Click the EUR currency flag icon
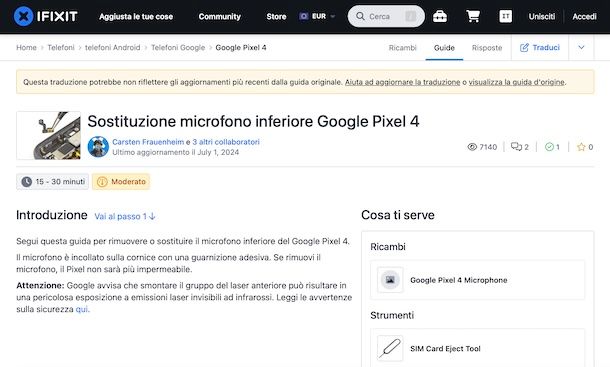610x367 pixels. (304, 16)
